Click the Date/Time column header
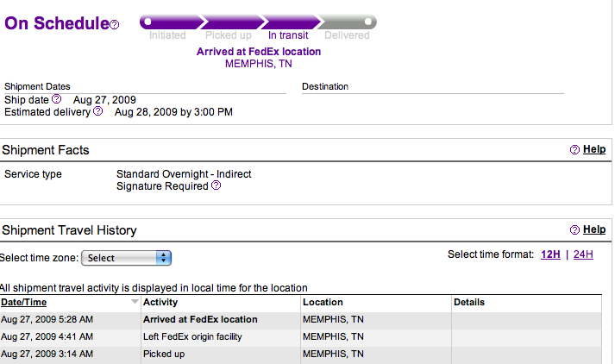 pos(24,303)
